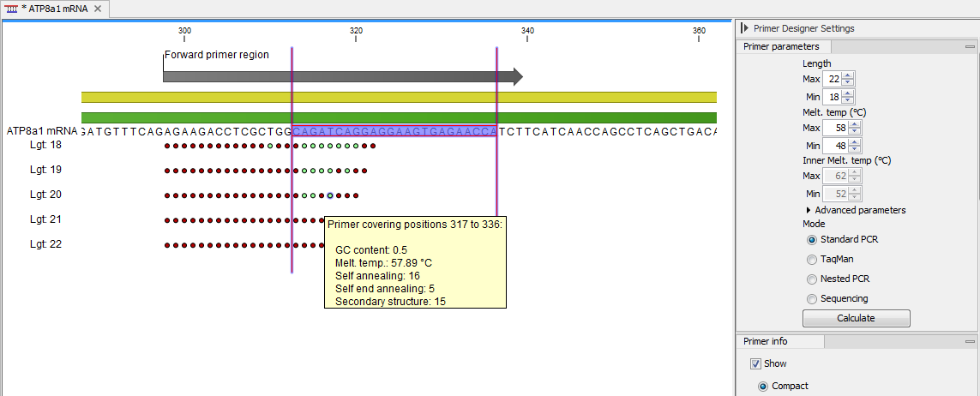
Task: Choose Nested PCR mode
Action: point(812,279)
